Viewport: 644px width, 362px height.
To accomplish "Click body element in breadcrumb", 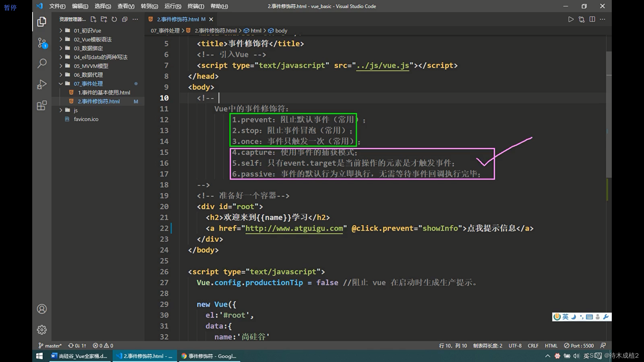I will point(278,31).
